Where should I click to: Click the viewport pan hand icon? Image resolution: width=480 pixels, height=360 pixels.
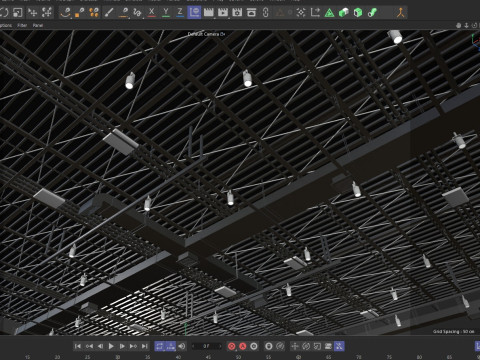click(x=459, y=25)
